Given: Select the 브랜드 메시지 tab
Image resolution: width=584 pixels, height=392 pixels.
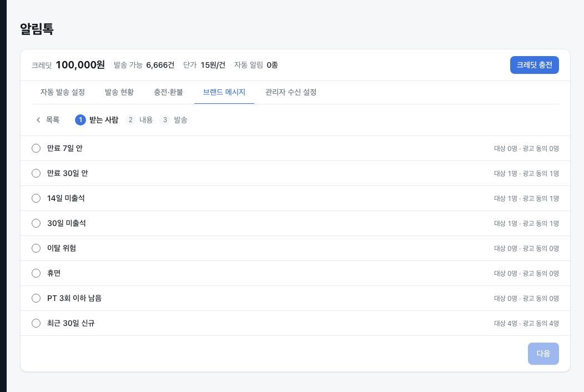Looking at the screenshot, I should coord(224,92).
